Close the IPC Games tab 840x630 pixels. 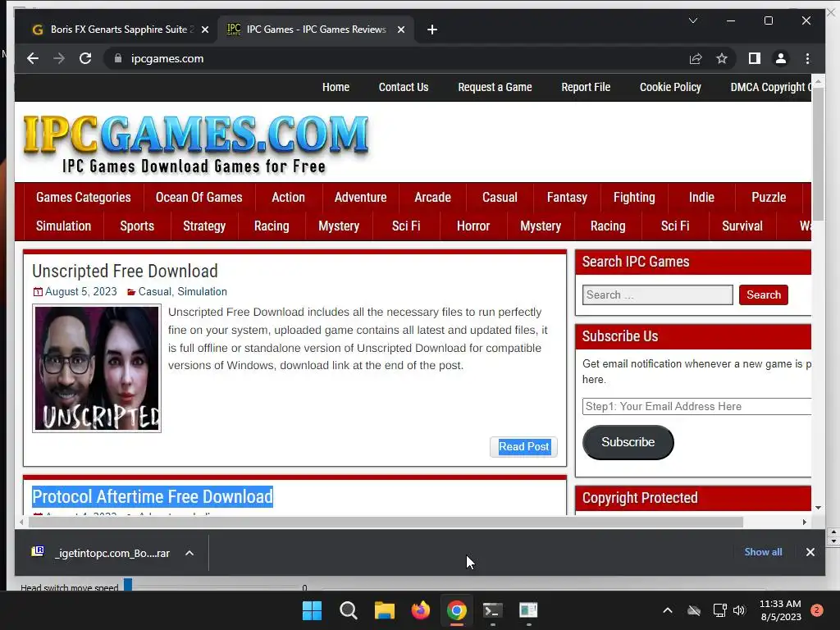pyautogui.click(x=400, y=30)
